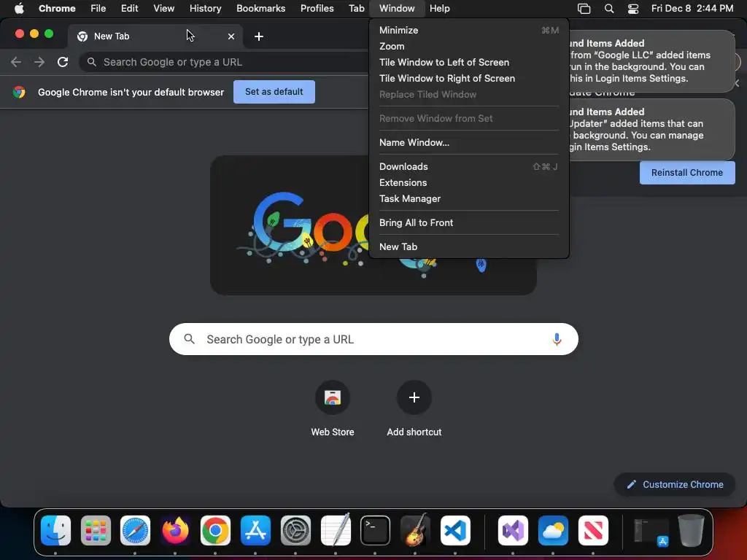Screen dimensions: 747x560
Task: Launch Firefox from the Dock
Action: [x=175, y=530]
